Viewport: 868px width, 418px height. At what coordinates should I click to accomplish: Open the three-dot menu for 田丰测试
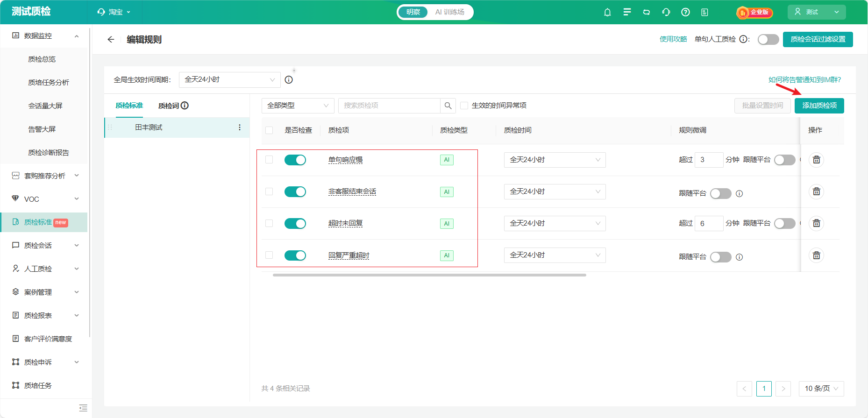click(240, 128)
